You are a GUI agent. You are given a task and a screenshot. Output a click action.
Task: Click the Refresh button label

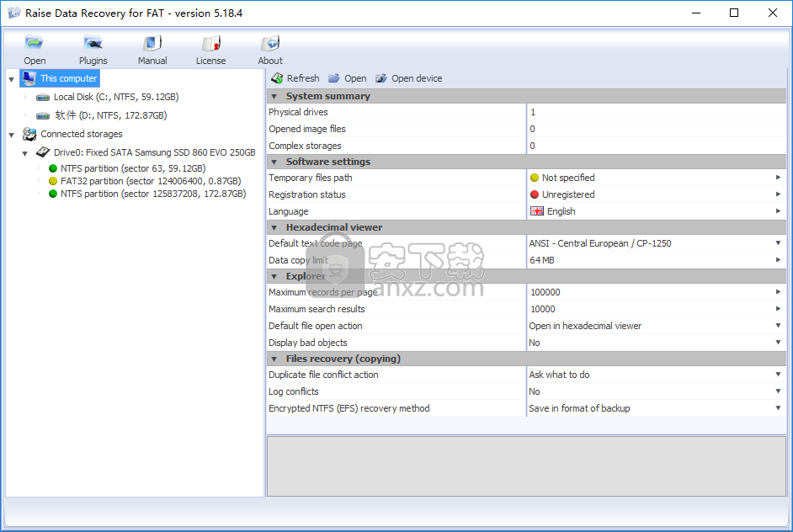pos(303,78)
